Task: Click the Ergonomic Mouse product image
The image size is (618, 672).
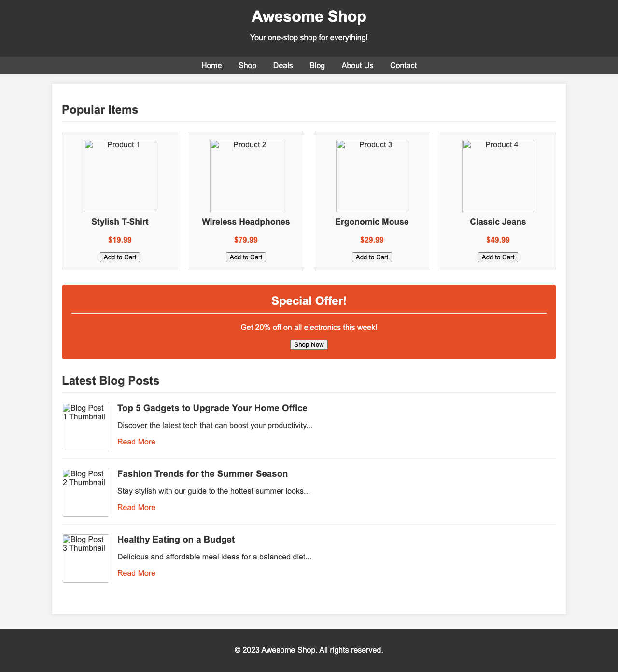Action: pyautogui.click(x=372, y=176)
